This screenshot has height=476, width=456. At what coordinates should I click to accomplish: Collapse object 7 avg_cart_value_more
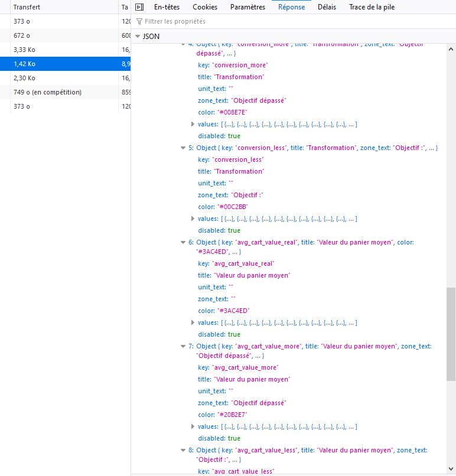tap(183, 346)
